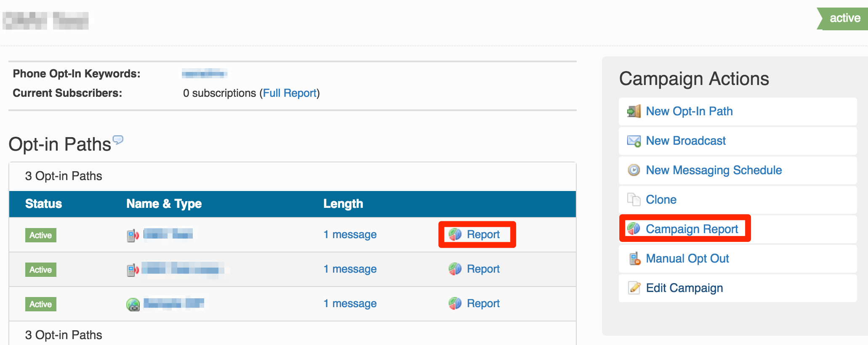The width and height of the screenshot is (868, 345).
Task: Click pie chart icon in first row Report
Action: pos(455,234)
